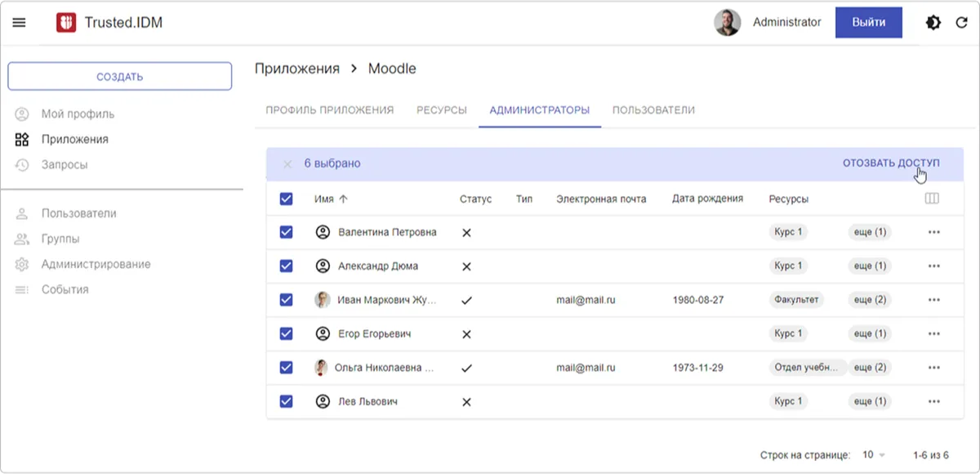980x474 pixels.
Task: Switch to the Пользователи tab
Action: 654,110
